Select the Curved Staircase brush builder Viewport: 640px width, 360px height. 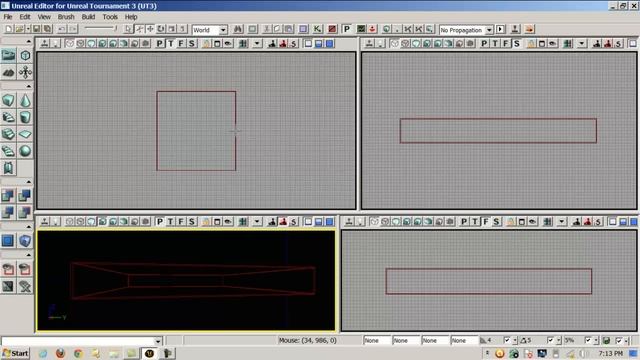point(8,117)
